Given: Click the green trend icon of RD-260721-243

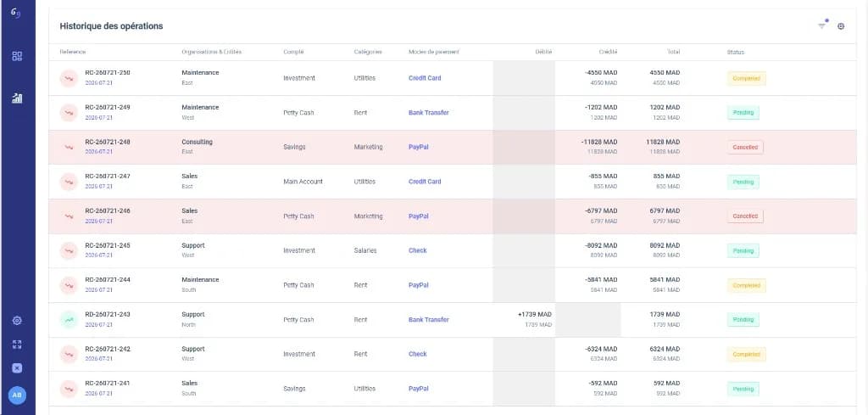Looking at the screenshot, I should point(69,320).
